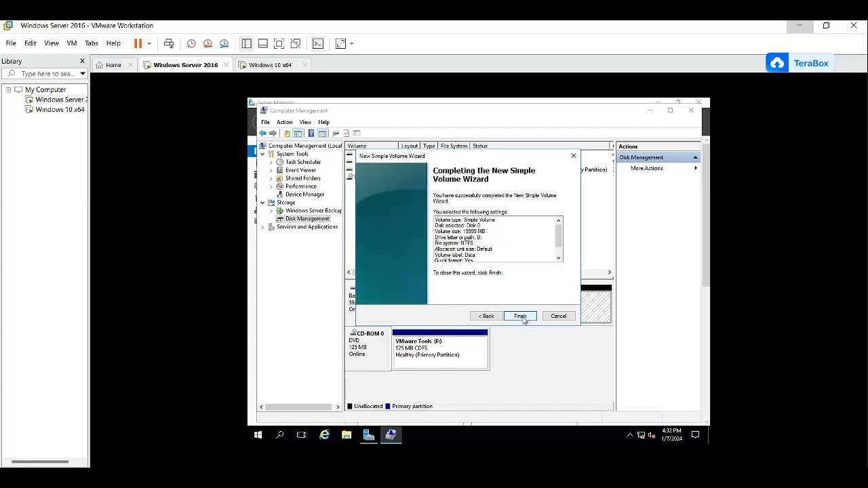The width and height of the screenshot is (868, 488).
Task: Open Task View in guest taskbar
Action: point(302,435)
